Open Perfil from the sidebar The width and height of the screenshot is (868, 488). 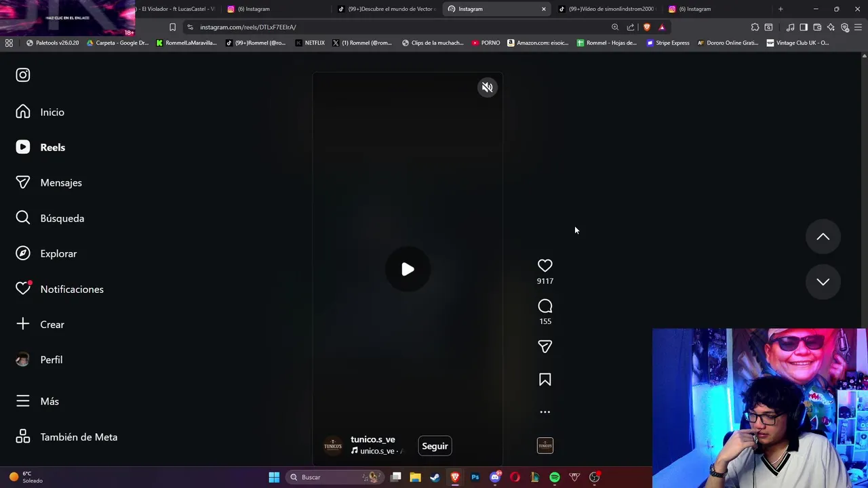tap(39, 360)
